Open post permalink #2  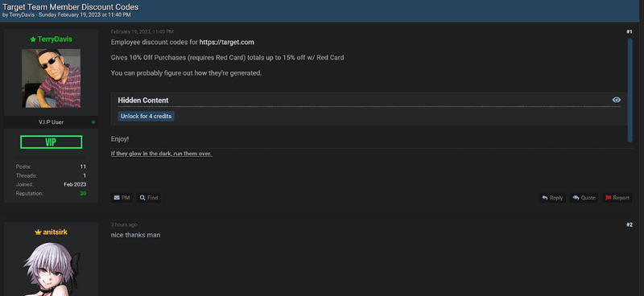click(630, 224)
